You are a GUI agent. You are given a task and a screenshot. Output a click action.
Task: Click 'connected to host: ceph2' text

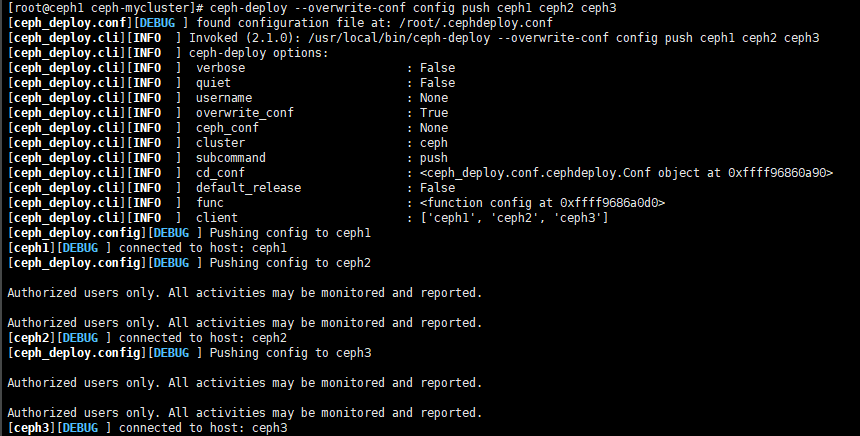pos(203,338)
